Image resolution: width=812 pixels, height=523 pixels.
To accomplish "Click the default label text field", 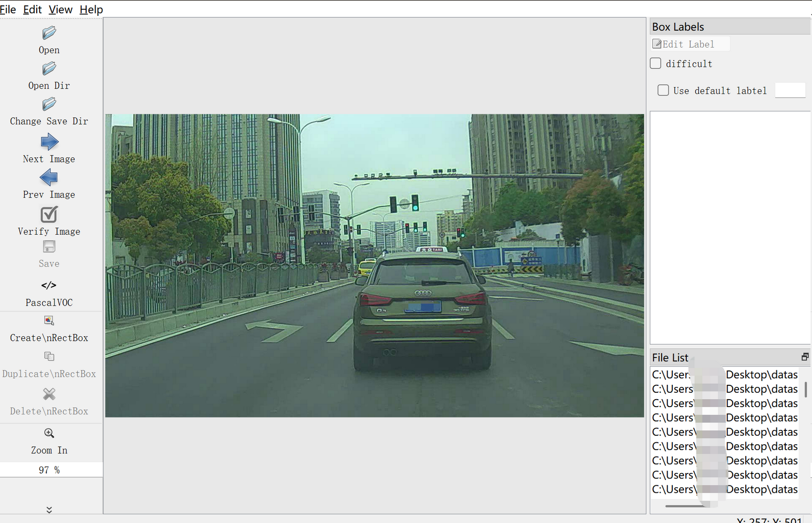I will [790, 90].
